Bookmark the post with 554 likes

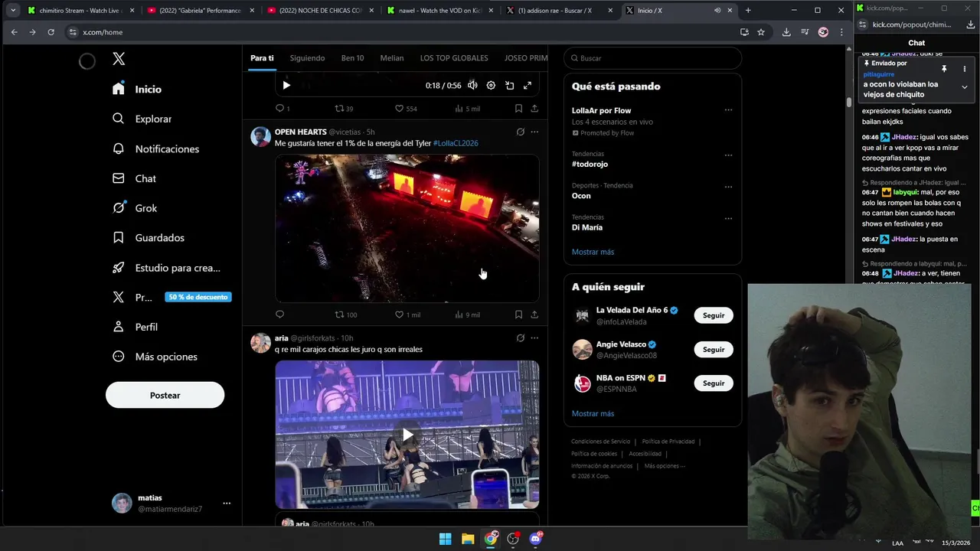(518, 109)
